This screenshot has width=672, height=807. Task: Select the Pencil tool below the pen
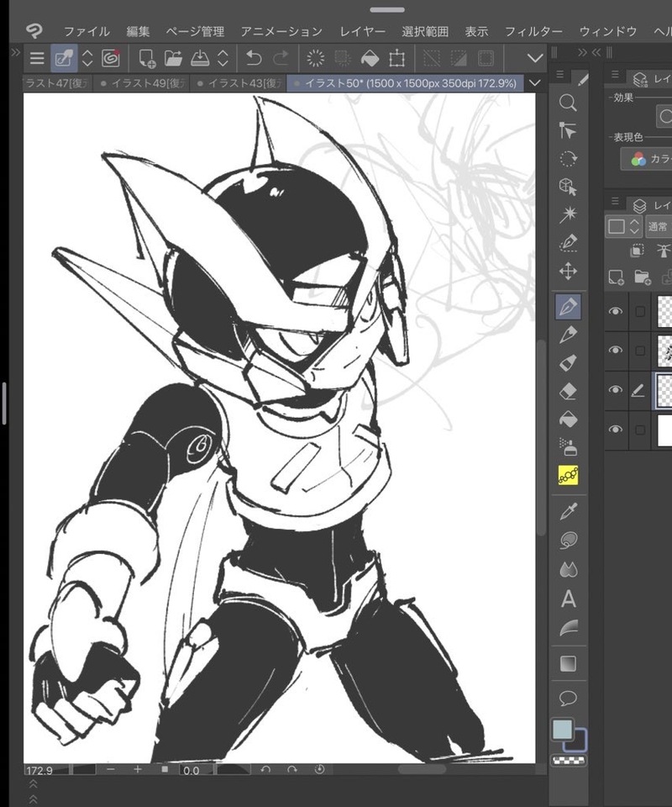pos(568,335)
